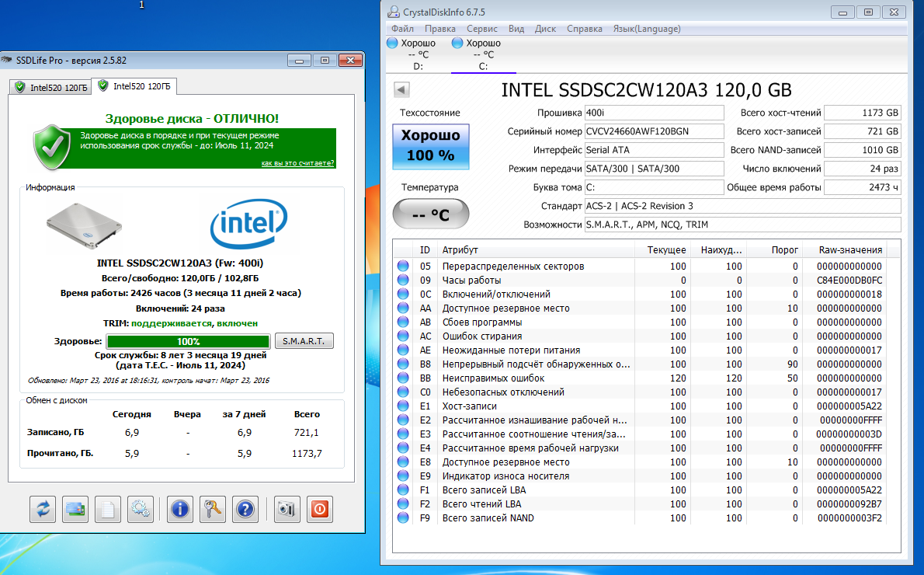Open the Язык(Language) menu
The height and width of the screenshot is (575, 924).
[x=647, y=29]
